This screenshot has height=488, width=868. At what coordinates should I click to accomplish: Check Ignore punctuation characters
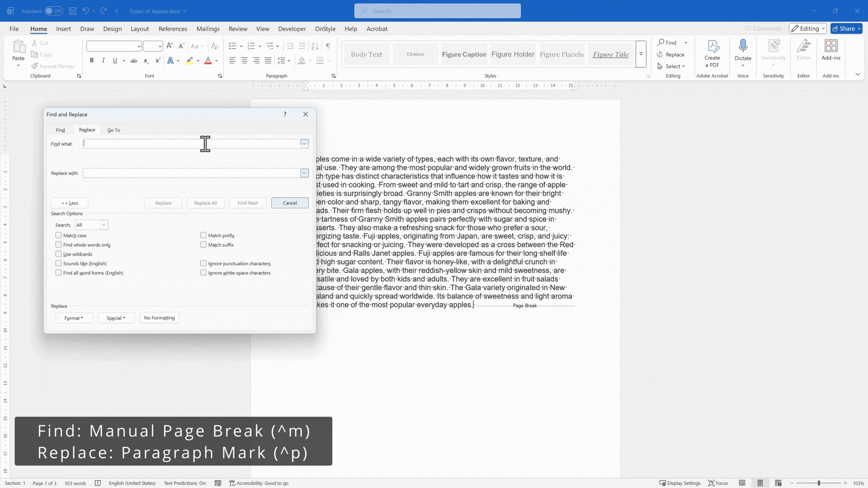point(203,263)
